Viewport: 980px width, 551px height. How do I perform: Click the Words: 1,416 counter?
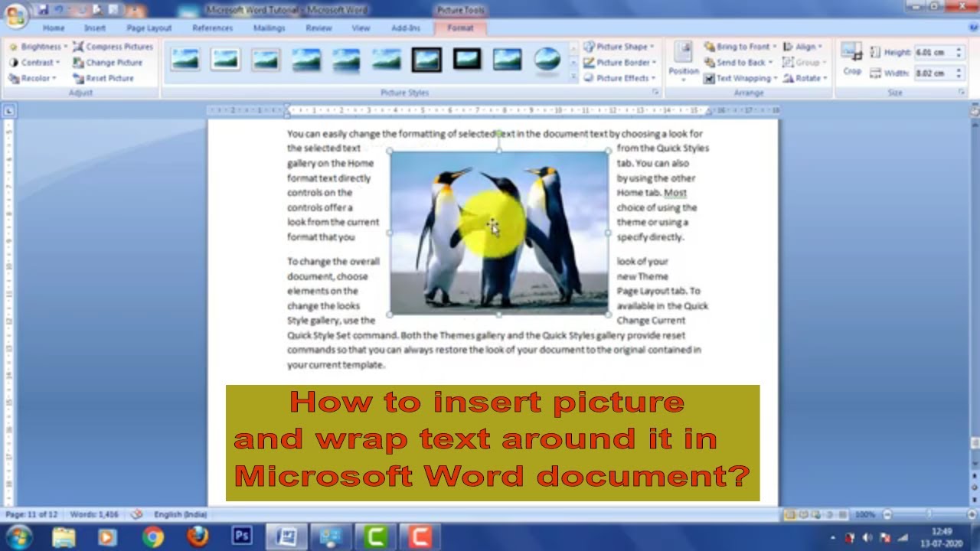point(94,514)
